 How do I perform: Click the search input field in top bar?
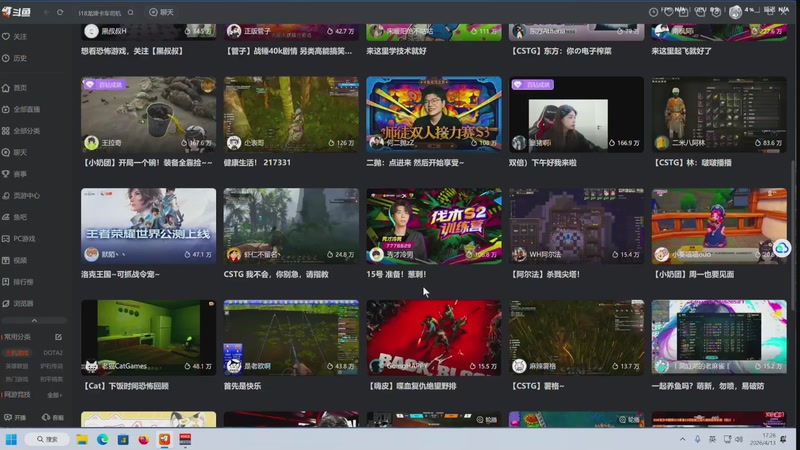click(100, 13)
